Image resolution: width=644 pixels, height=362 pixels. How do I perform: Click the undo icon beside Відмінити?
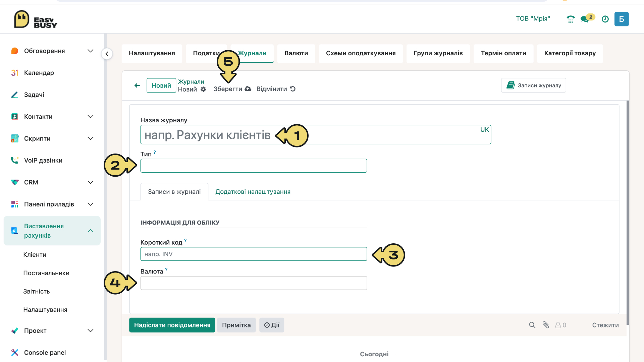tap(293, 89)
